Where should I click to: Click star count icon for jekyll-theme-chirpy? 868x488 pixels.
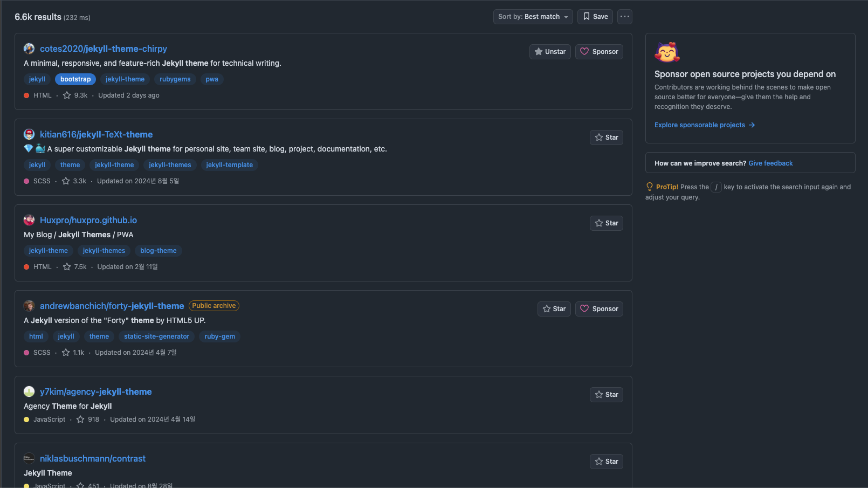pos(67,95)
